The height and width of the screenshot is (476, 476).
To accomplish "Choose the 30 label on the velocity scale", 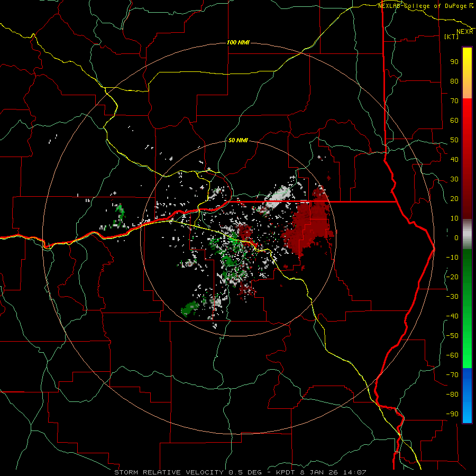I will 454,179.
